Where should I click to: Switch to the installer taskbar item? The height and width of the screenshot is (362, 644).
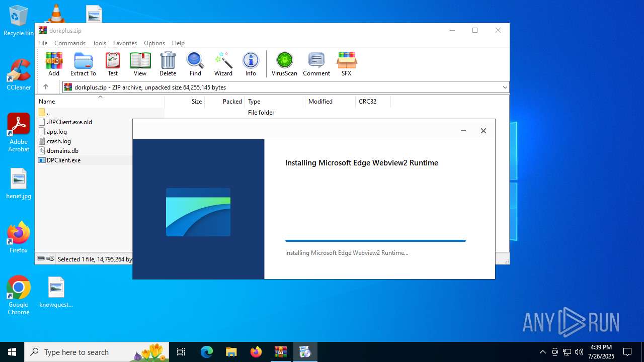tap(305, 352)
